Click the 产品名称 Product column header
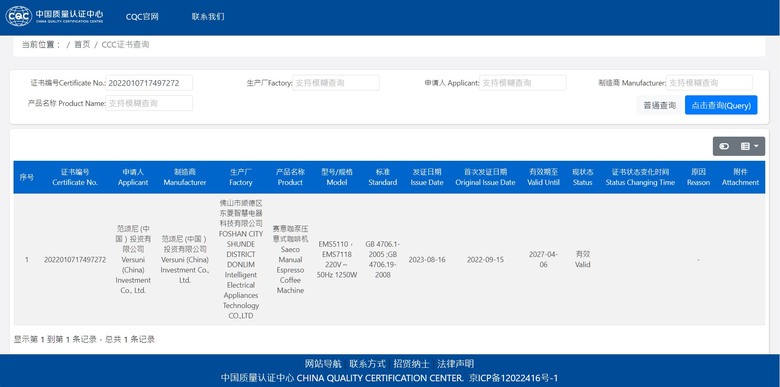Screen dimensions: 780x387 [290, 177]
